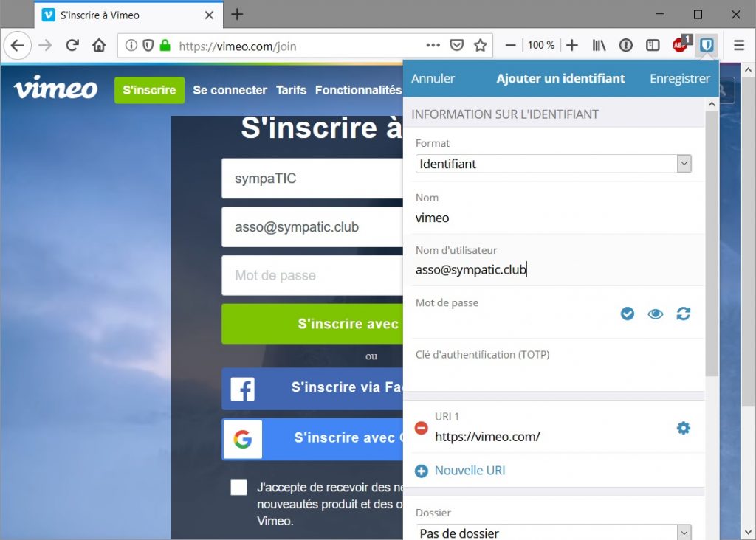Screen dimensions: 756x540
Task: Remove URI 1 with red minus icon
Action: 422,428
